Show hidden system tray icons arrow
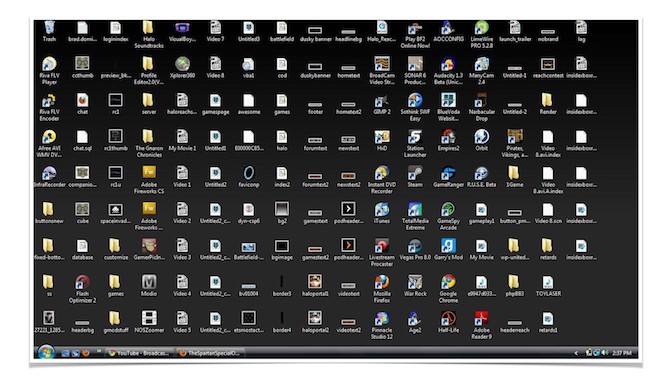The image size is (672, 379). coord(576,353)
